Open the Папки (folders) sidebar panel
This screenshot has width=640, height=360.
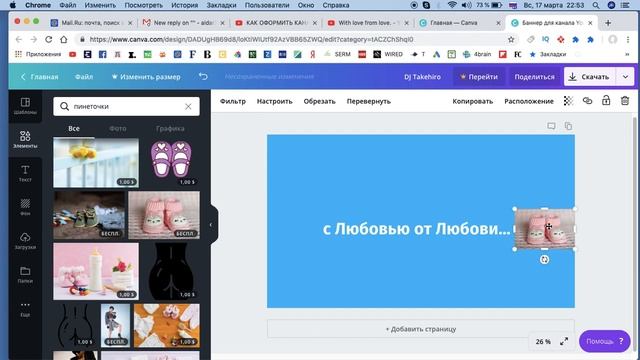point(25,275)
